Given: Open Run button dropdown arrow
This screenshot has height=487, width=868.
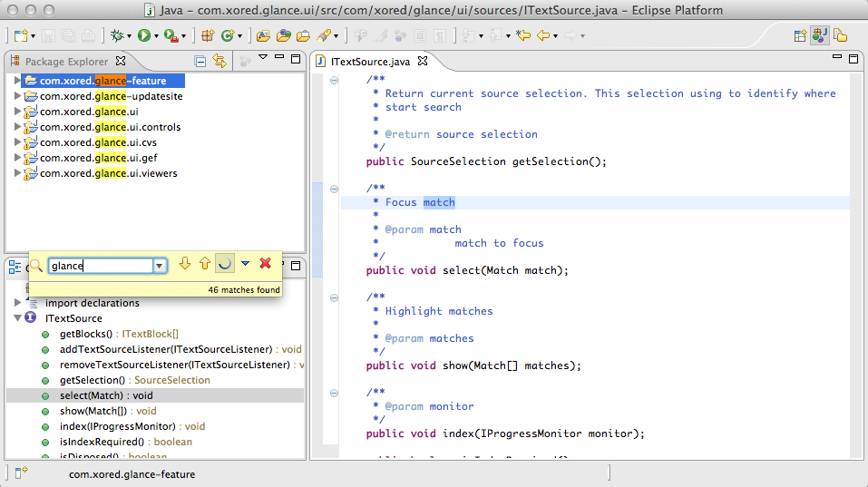Looking at the screenshot, I should click(x=156, y=36).
